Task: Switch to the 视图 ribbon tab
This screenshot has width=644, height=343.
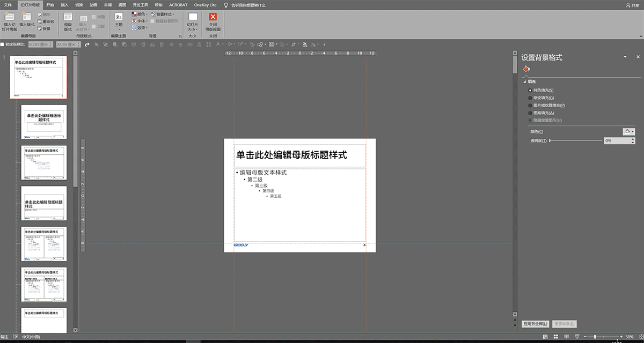Action: coord(122,4)
